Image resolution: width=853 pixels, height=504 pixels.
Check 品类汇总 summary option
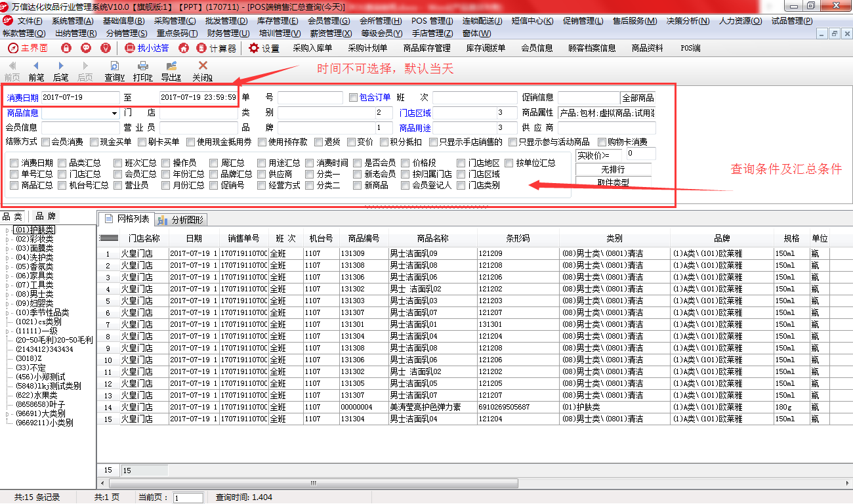(x=62, y=163)
